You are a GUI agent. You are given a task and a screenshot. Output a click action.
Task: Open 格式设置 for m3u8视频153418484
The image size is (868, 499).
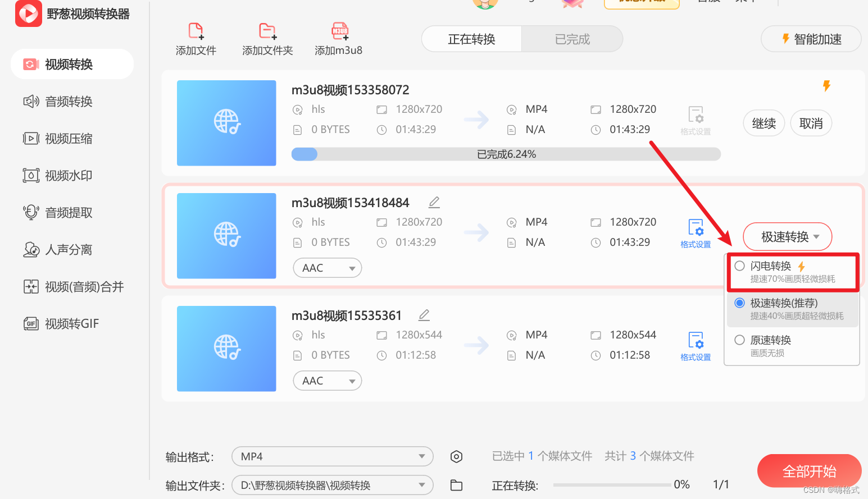(696, 234)
